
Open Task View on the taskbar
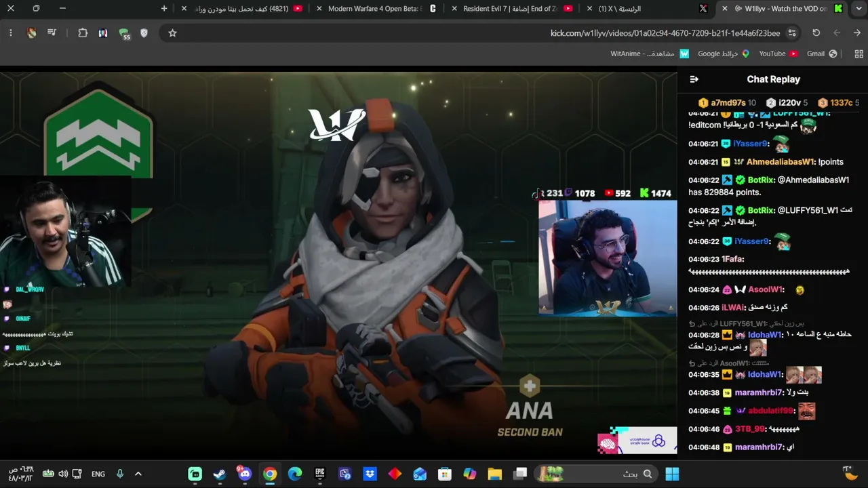[520, 474]
